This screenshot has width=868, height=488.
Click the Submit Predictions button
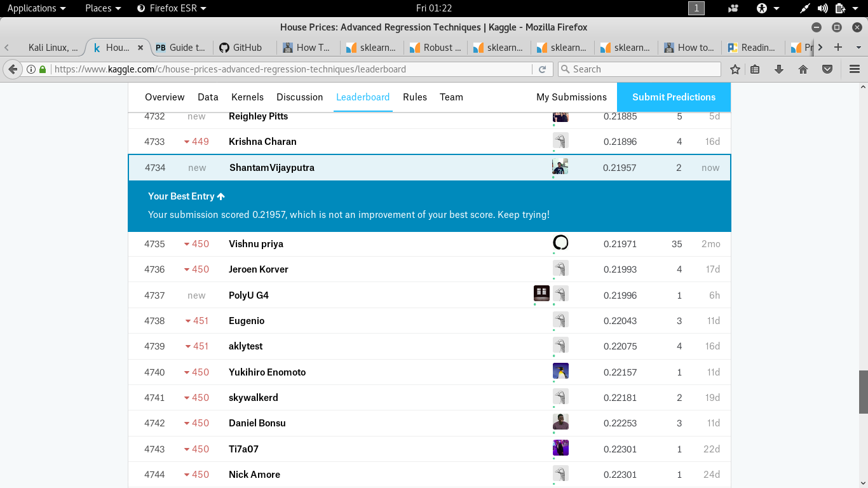[674, 97]
